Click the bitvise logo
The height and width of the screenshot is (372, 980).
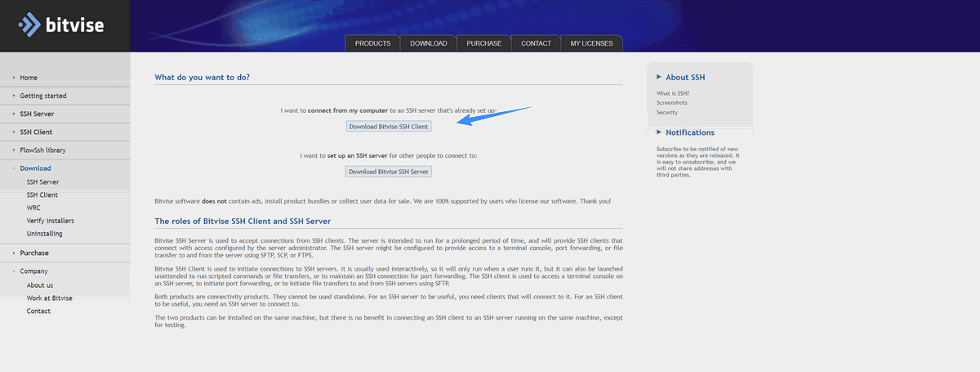click(61, 25)
